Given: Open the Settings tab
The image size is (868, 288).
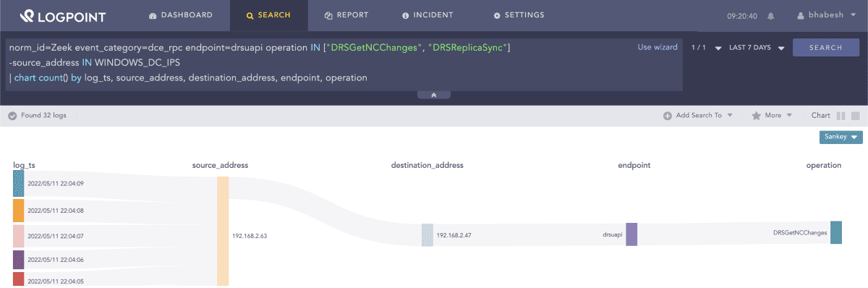Looking at the screenshot, I should click(519, 15).
